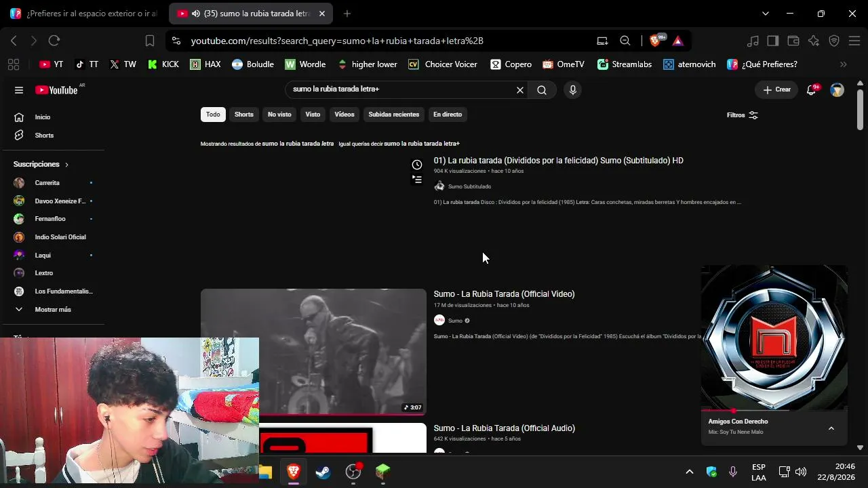The height and width of the screenshot is (488, 868).
Task: Open the Brave Wallet icon
Action: pos(793,41)
